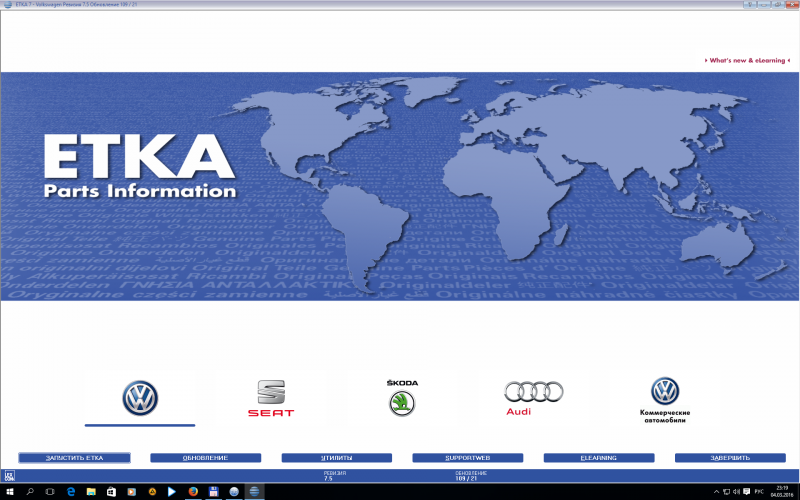Select Volkswagen commercial vehicles logo
Image resolution: width=800 pixels, height=500 pixels.
coord(665,401)
